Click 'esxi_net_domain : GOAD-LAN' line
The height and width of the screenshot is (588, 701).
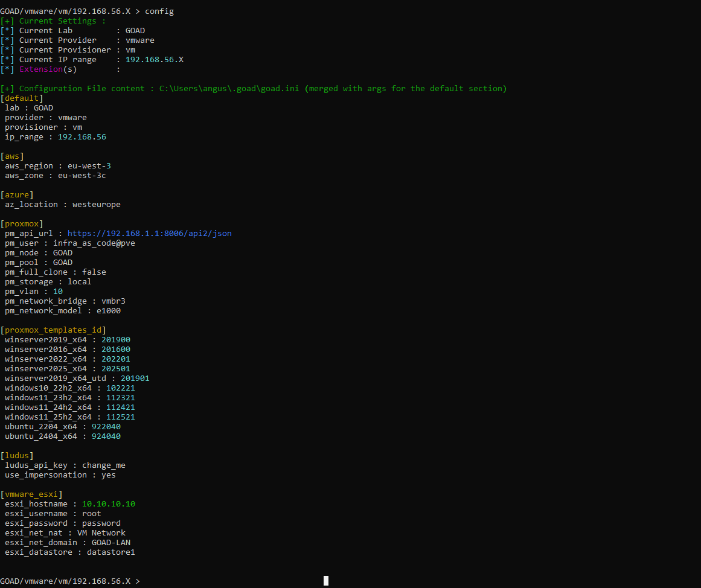[68, 543]
